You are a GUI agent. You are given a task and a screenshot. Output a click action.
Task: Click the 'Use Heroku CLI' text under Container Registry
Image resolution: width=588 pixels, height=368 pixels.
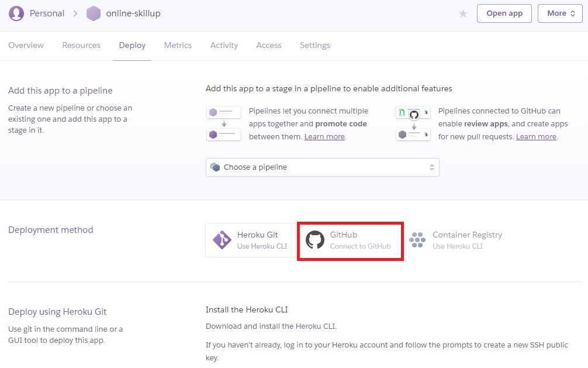coord(458,246)
